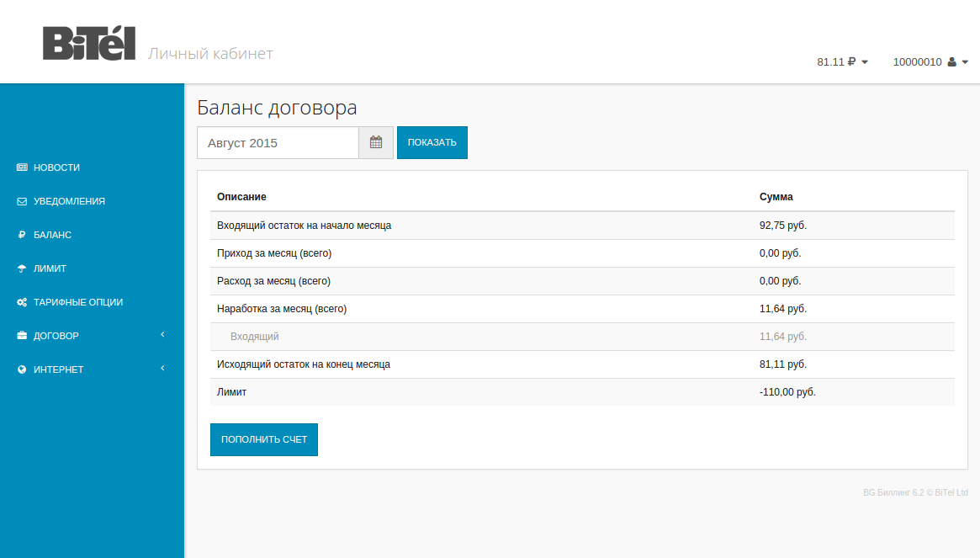Click the briefcase icon beside ДОГОВОР
Image resolution: width=980 pixels, height=558 pixels.
(20, 335)
